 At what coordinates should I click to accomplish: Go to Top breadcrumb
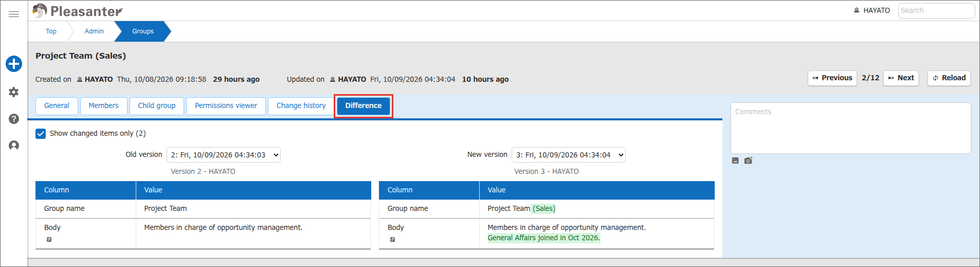click(x=51, y=31)
